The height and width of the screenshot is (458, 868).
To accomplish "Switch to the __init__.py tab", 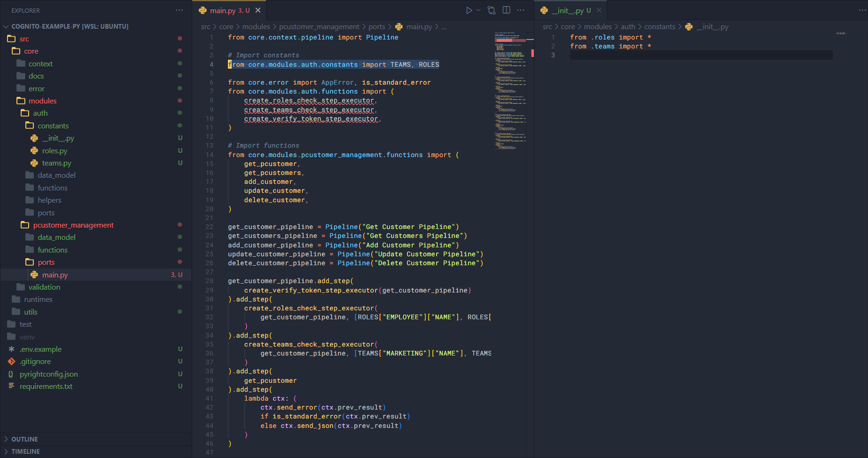I will pyautogui.click(x=567, y=10).
